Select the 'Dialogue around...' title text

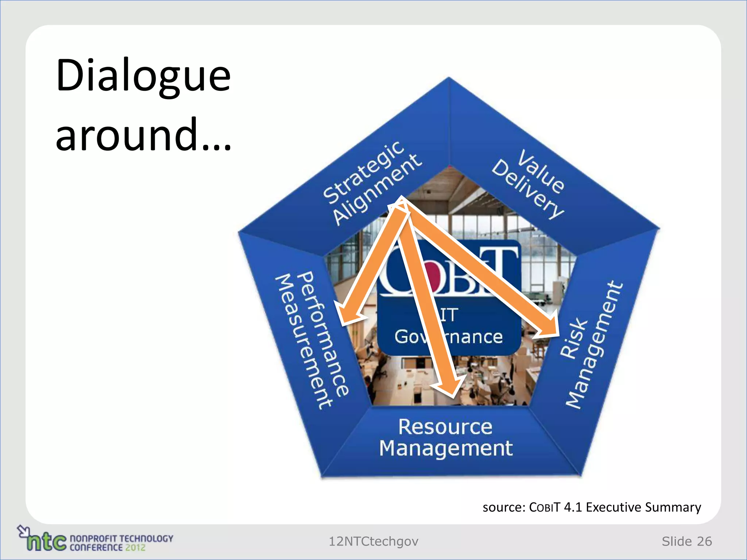[143, 105]
